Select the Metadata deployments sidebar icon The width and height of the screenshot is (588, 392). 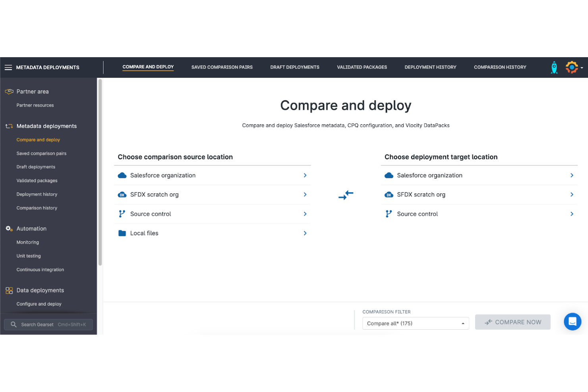(9, 126)
